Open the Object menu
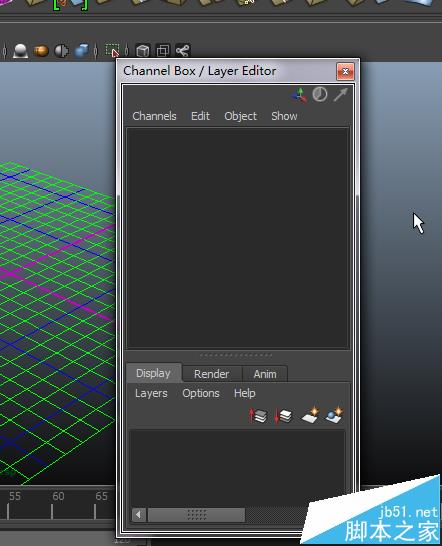Screen dimensions: 442x546 click(240, 116)
